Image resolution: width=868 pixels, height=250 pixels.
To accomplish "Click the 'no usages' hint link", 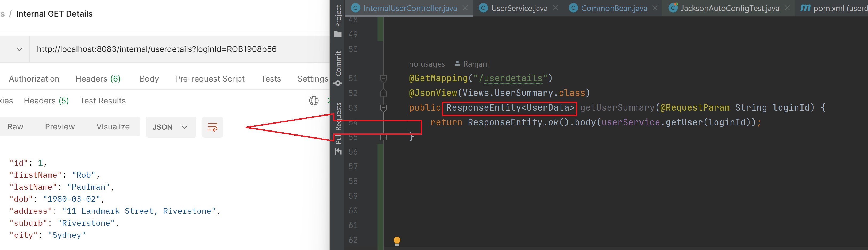I will 427,64.
